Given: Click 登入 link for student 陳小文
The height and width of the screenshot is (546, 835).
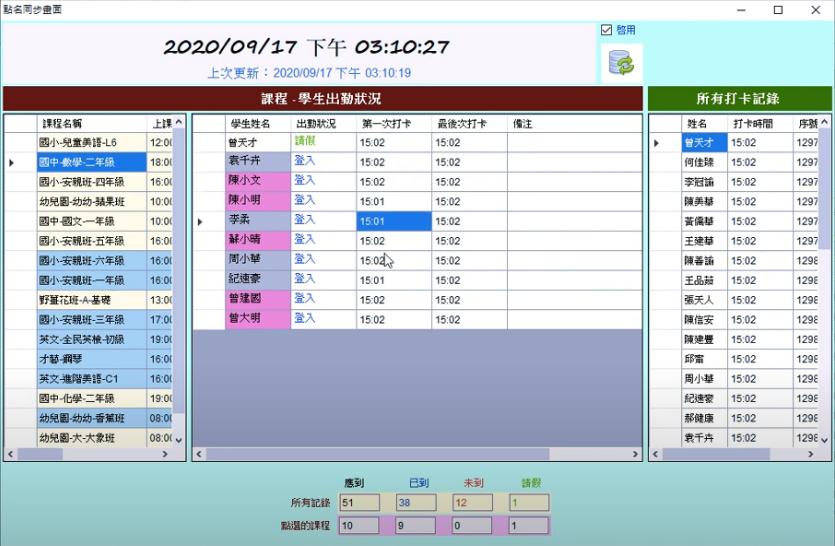Looking at the screenshot, I should (305, 180).
